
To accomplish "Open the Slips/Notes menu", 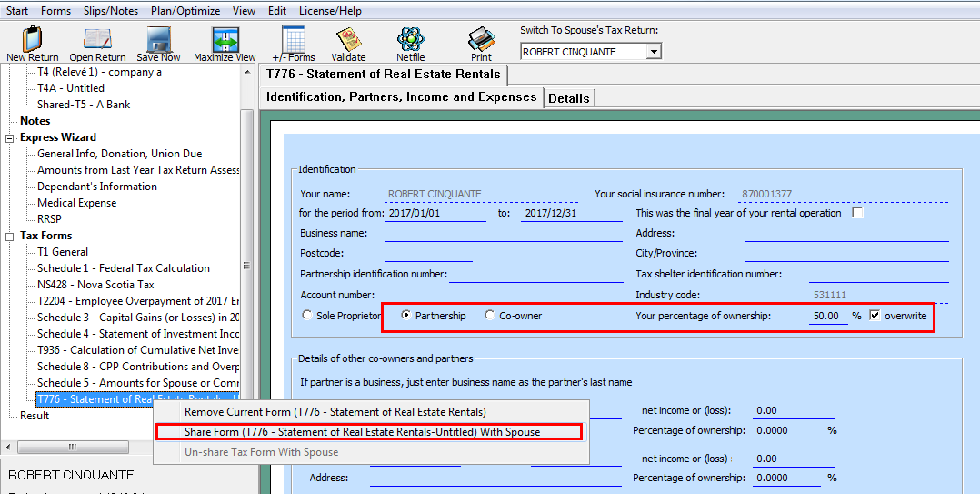I will pyautogui.click(x=111, y=11).
